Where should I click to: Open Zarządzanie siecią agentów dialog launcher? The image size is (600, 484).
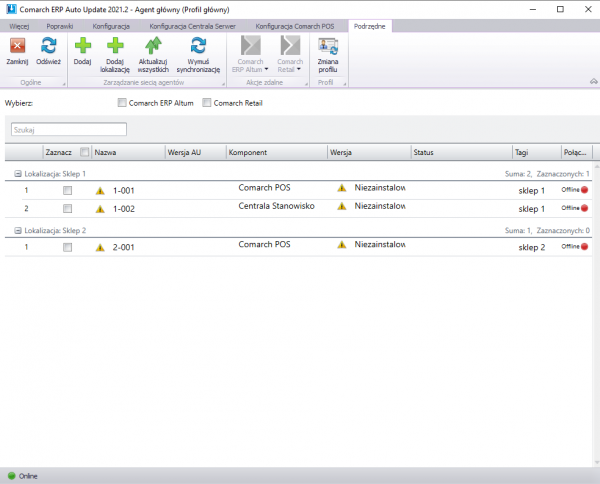coord(223,84)
